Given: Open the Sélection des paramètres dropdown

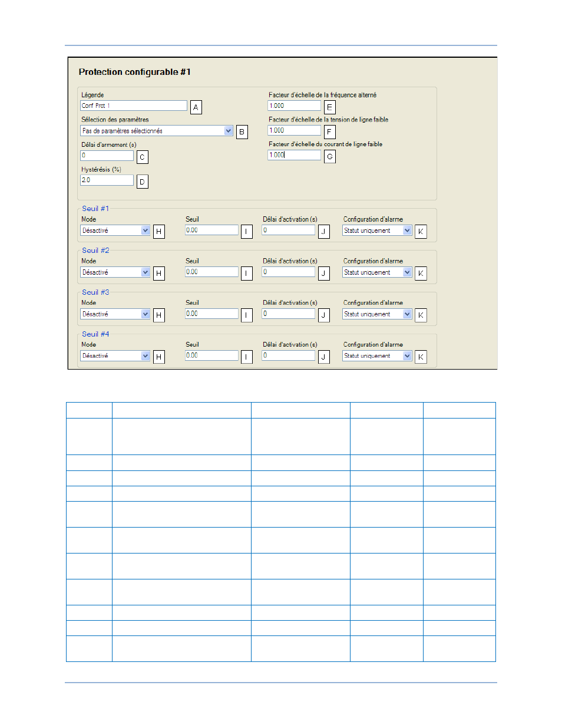Looking at the screenshot, I should click(x=157, y=131).
